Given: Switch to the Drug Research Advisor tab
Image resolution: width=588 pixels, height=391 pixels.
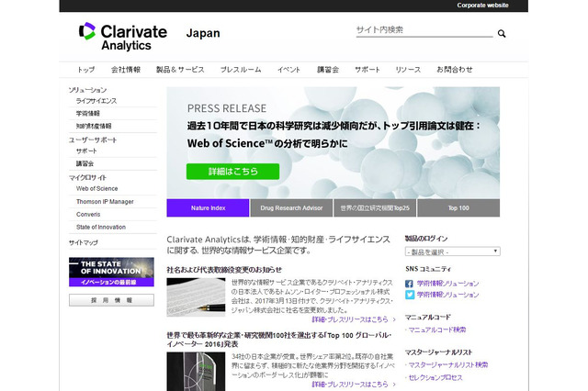Looking at the screenshot, I should click(291, 207).
